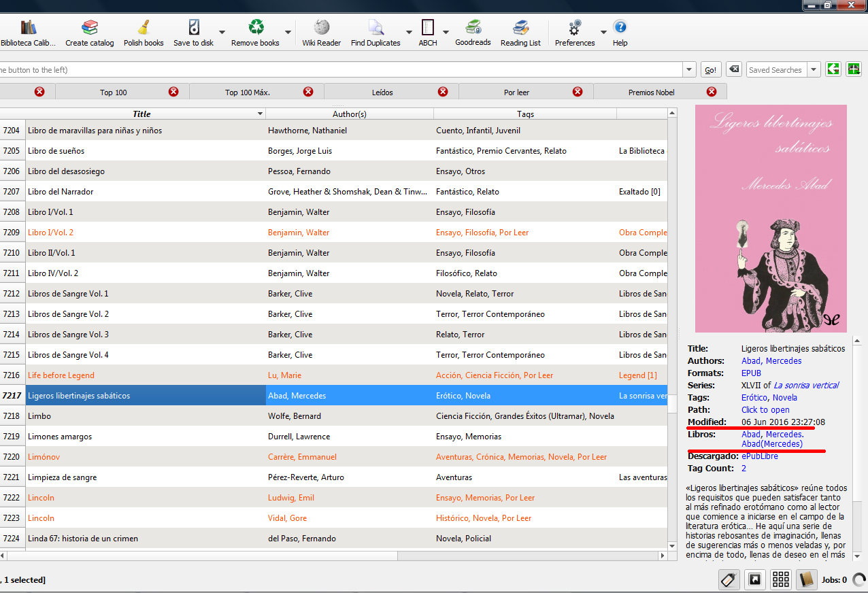The height and width of the screenshot is (593, 868).
Task: Click the ABCH toolbar icon
Action: (x=428, y=33)
